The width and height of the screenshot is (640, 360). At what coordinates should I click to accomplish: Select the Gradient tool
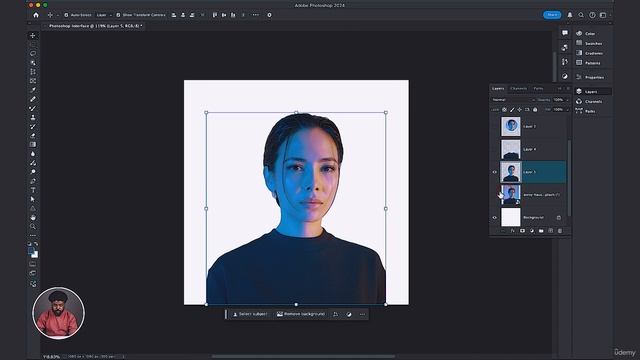[x=33, y=144]
